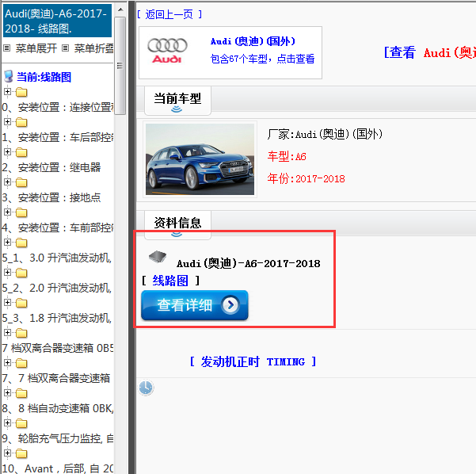476x474 pixels.
Task: Select tree item 3、安装位置:接地点
Action: coord(51,197)
